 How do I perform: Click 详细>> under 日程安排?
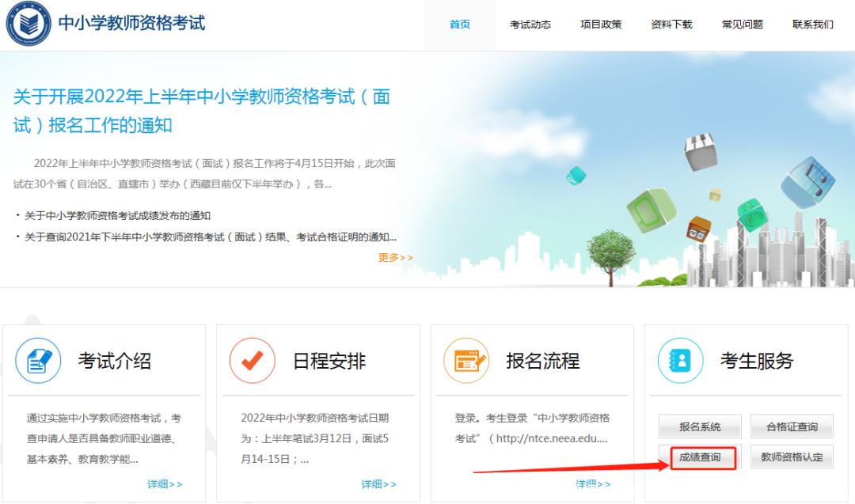tap(379, 483)
